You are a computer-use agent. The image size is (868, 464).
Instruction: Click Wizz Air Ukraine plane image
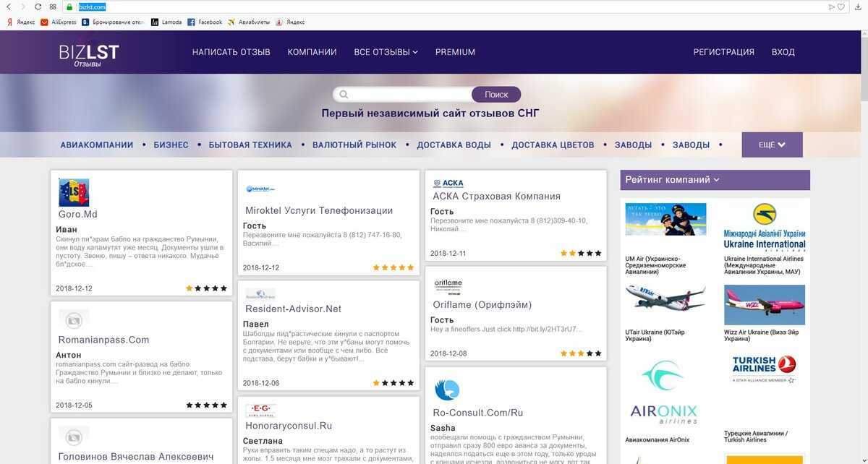[764, 305]
